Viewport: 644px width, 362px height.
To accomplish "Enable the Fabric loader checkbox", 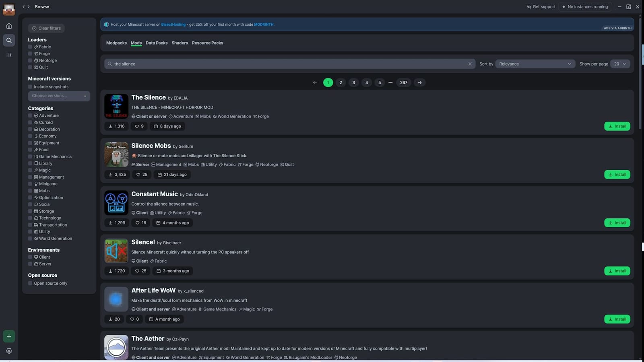I will (x=30, y=47).
